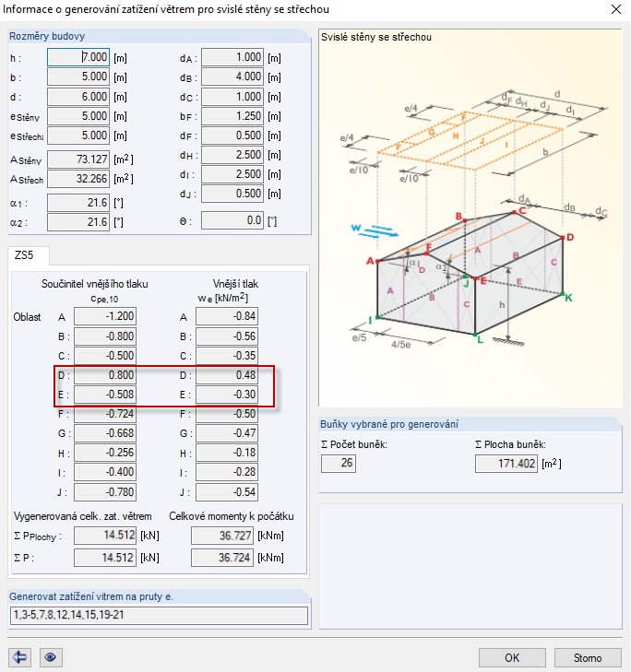The image size is (631, 672).
Task: Click the h building height field
Action: coord(78,57)
